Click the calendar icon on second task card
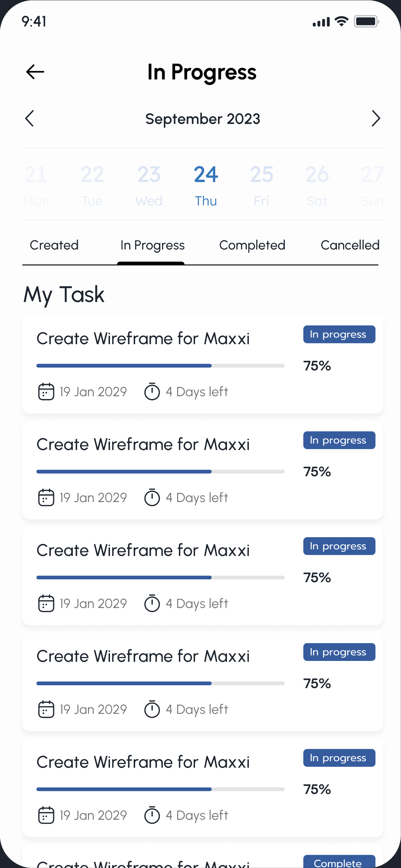Viewport: 401px width, 868px height. pos(46,497)
